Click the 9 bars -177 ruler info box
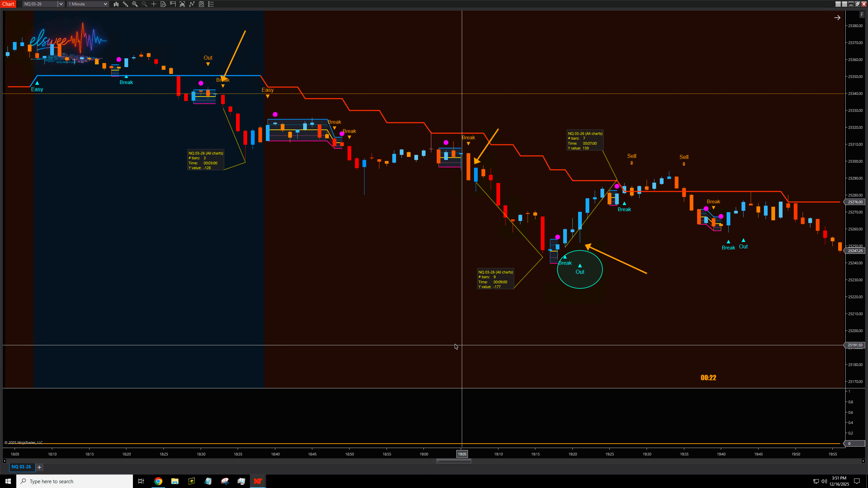Viewport: 868px width, 488px height. [x=495, y=279]
